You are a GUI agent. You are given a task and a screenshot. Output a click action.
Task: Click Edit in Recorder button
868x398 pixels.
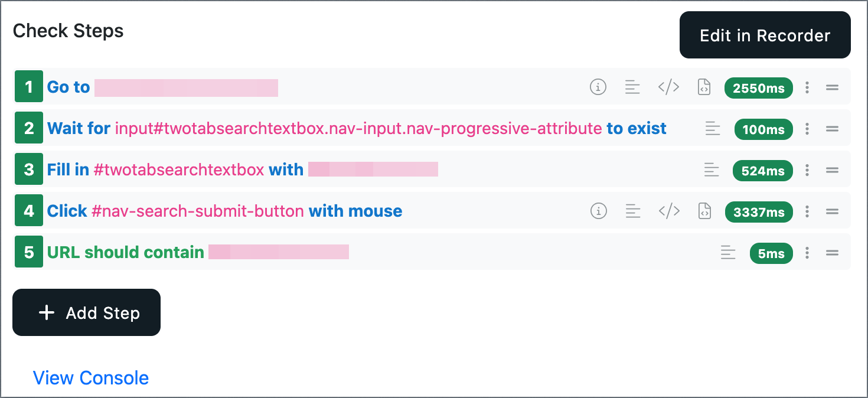coord(765,35)
